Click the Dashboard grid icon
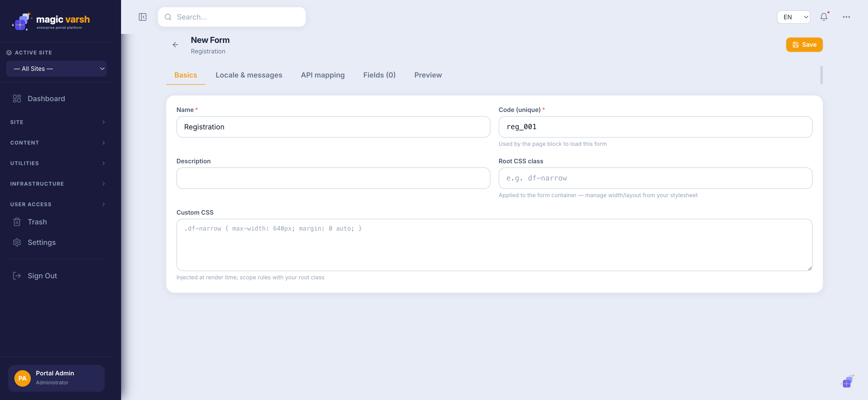The height and width of the screenshot is (400, 868). [17, 99]
